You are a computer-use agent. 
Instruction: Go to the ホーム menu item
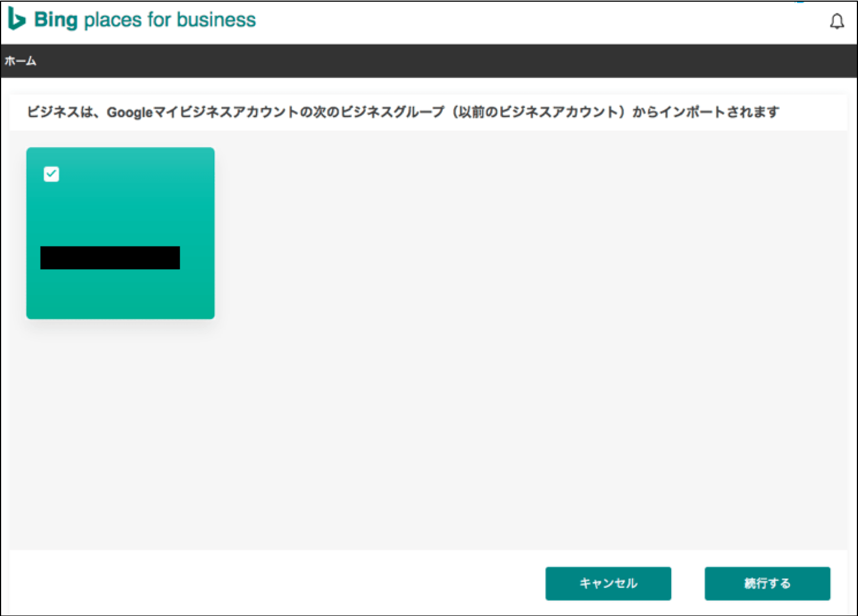[20, 61]
